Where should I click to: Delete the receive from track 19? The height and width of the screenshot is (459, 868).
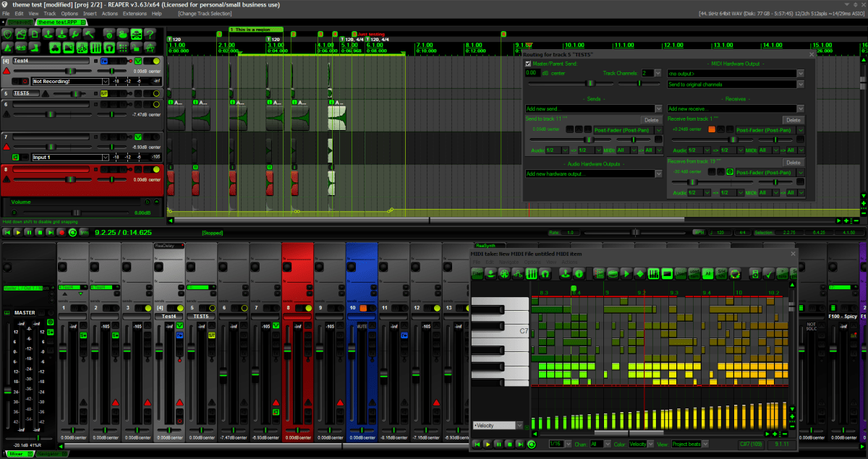[793, 163]
